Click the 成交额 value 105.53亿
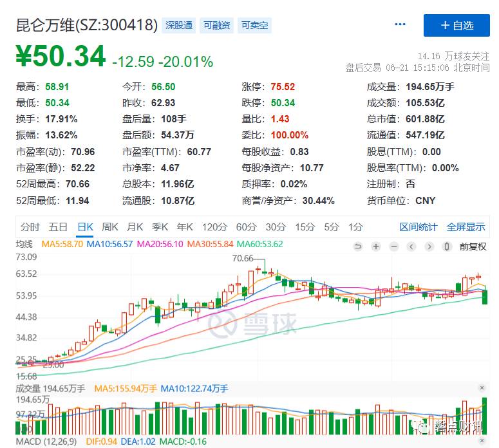The height and width of the screenshot is (448, 499). click(425, 103)
